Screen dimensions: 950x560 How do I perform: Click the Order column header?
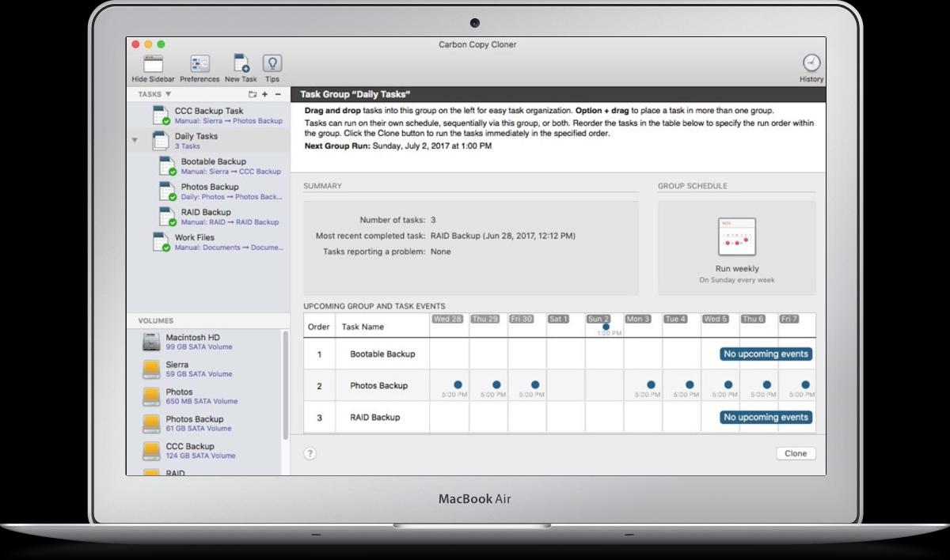click(x=319, y=326)
